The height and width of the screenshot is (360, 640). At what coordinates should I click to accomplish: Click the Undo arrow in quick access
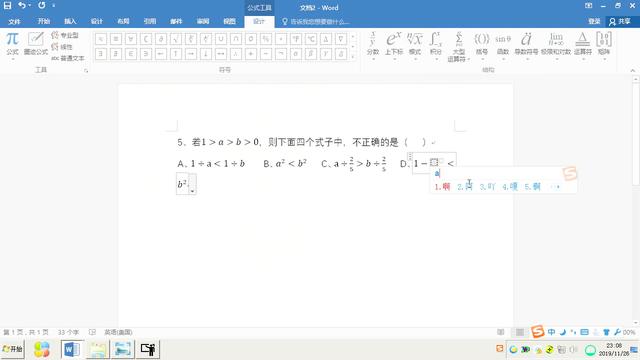click(22, 6)
